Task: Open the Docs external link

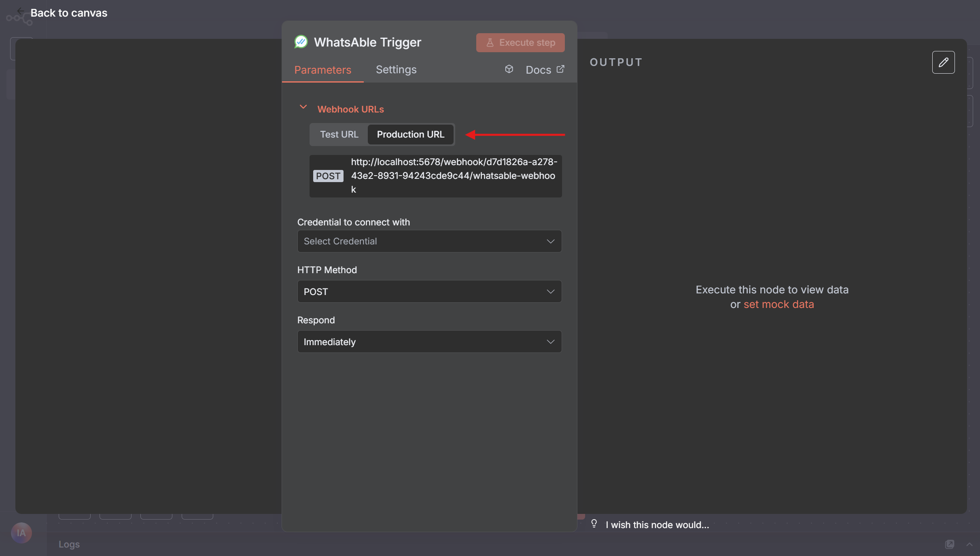Action: (544, 70)
